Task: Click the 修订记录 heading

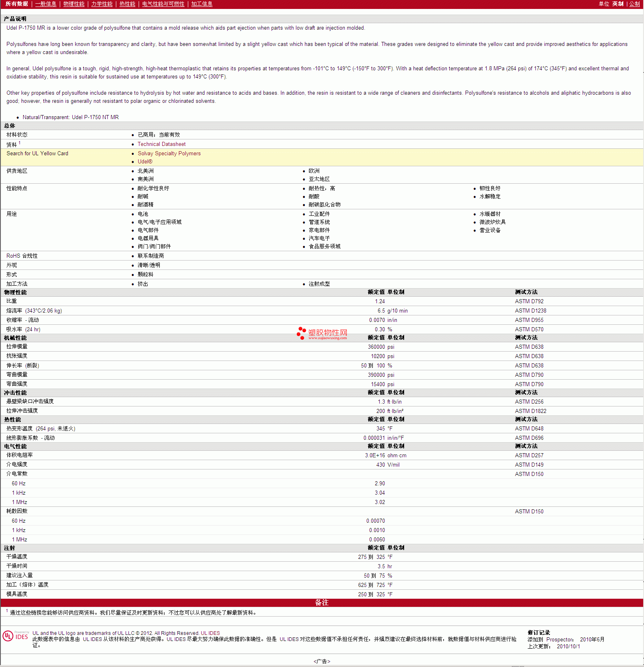Action: [539, 633]
